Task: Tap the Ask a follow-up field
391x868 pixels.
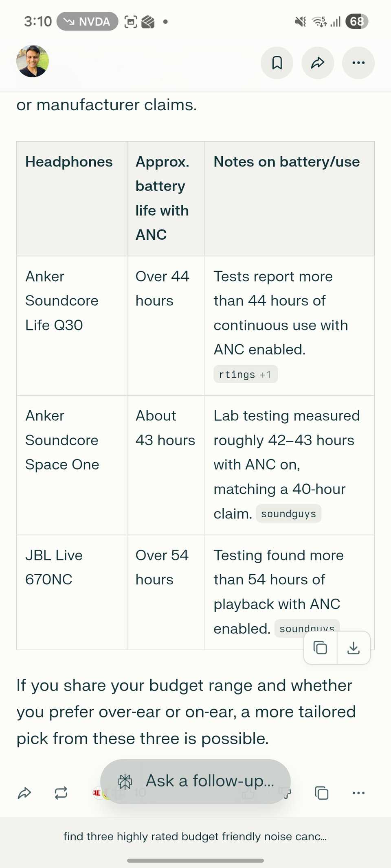Action: 210,781
